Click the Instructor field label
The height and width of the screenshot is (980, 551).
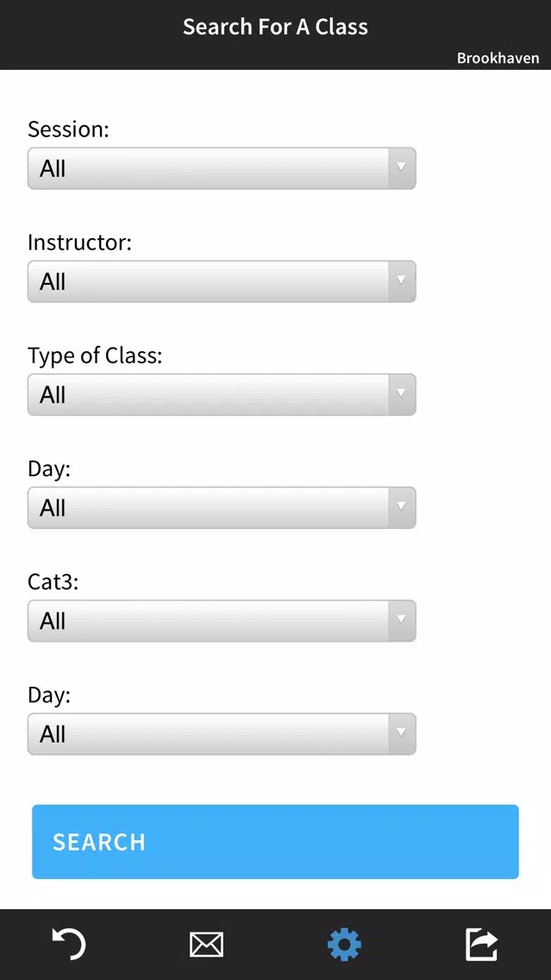[80, 242]
